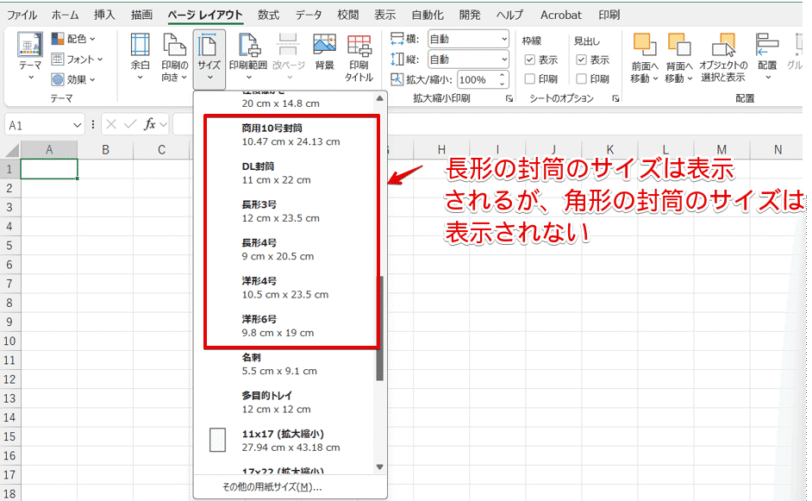Select cell A1
The image size is (812, 501).
(49, 169)
